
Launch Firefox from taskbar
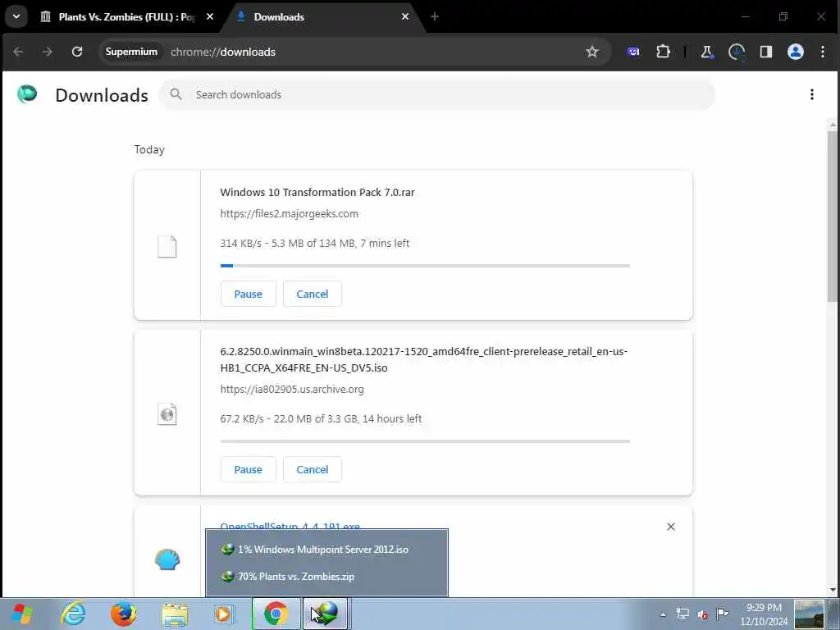[124, 614]
